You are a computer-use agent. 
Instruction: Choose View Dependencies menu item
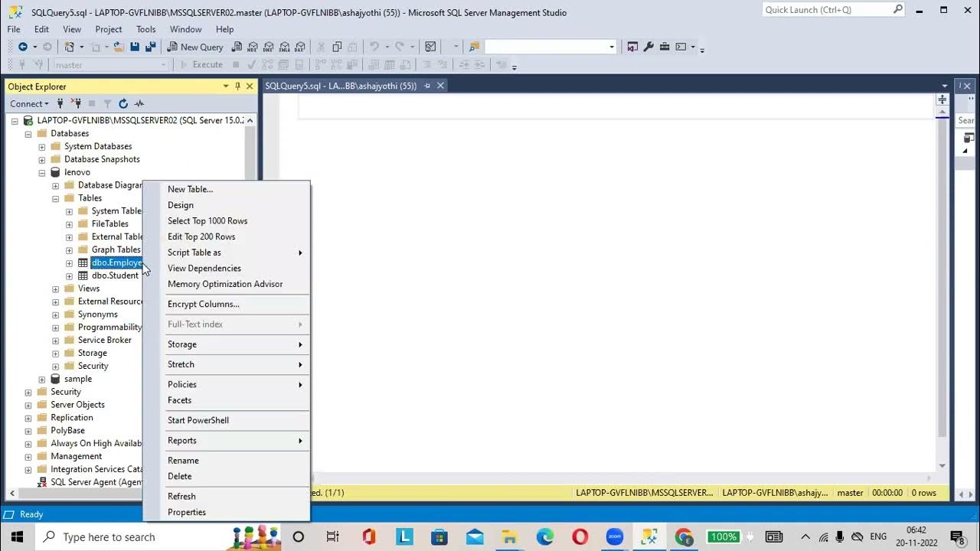coord(226,268)
